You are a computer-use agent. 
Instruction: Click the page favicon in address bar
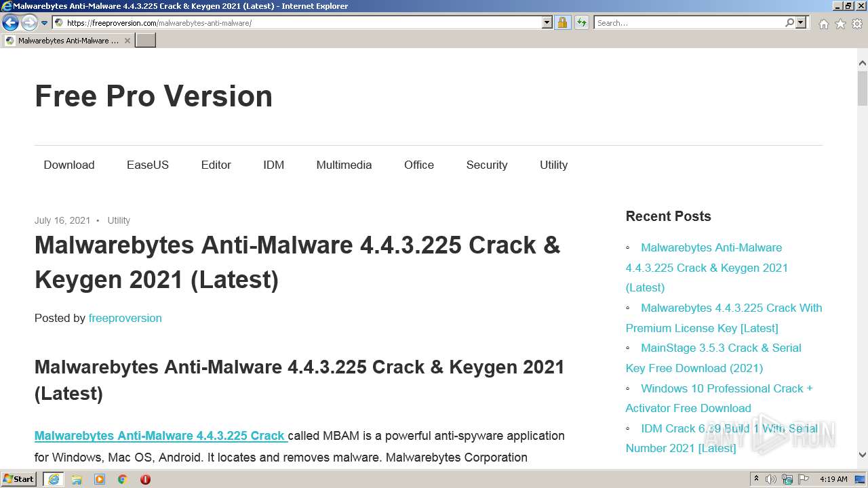[59, 23]
